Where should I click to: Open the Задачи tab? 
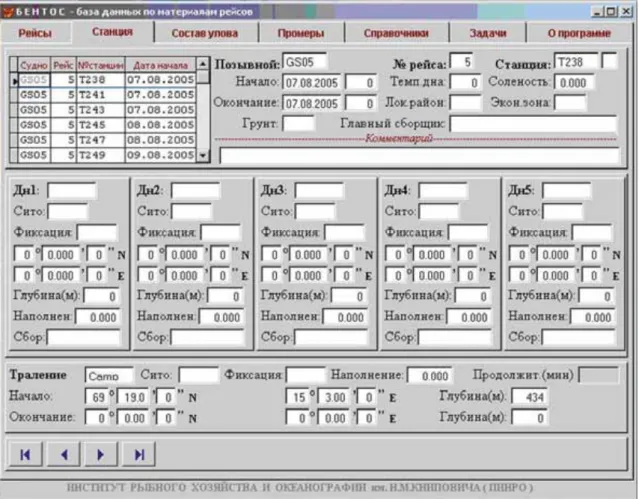point(488,33)
